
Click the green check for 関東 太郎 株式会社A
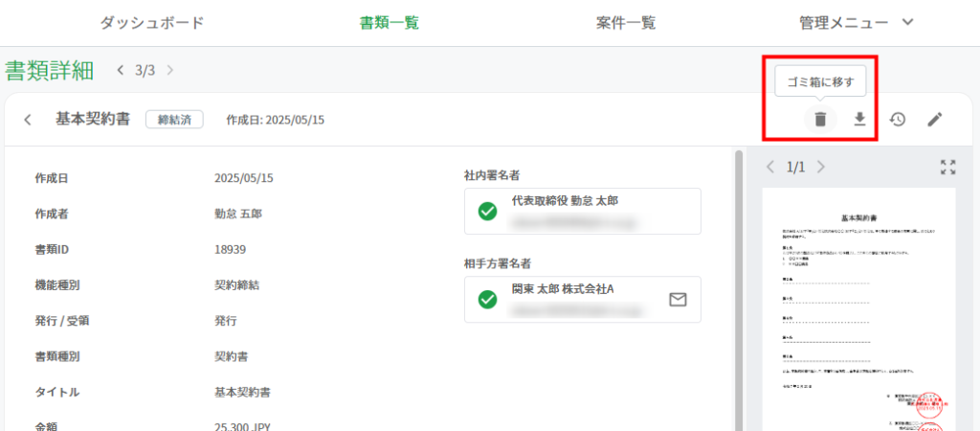click(487, 300)
